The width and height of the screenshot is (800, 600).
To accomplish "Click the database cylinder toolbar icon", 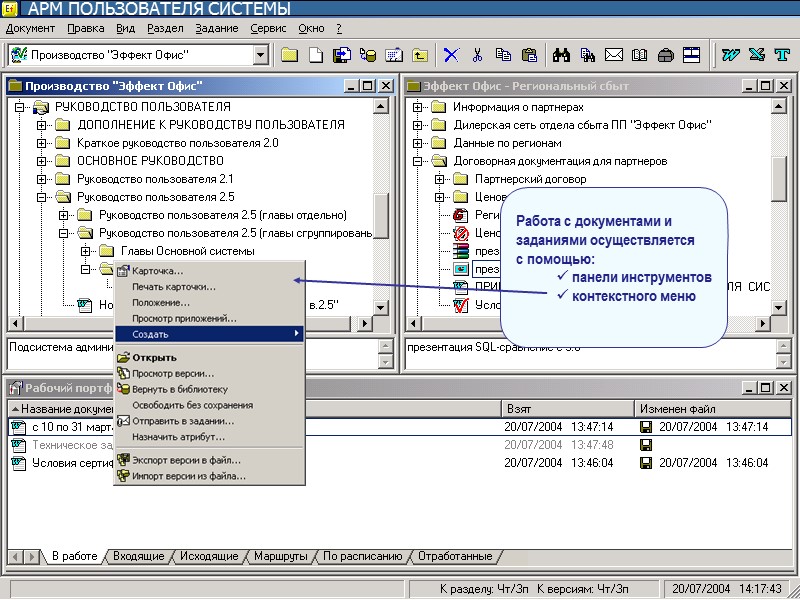I will [368, 55].
